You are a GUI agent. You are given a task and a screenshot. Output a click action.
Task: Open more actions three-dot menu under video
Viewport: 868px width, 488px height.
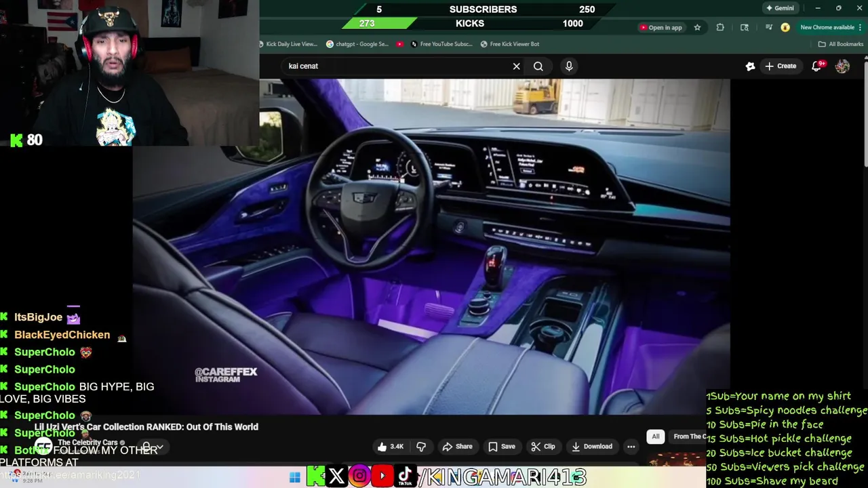point(631,447)
